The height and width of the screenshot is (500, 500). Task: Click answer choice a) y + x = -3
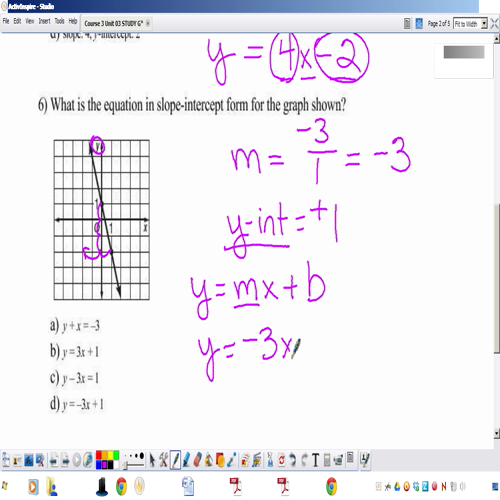pos(75,325)
